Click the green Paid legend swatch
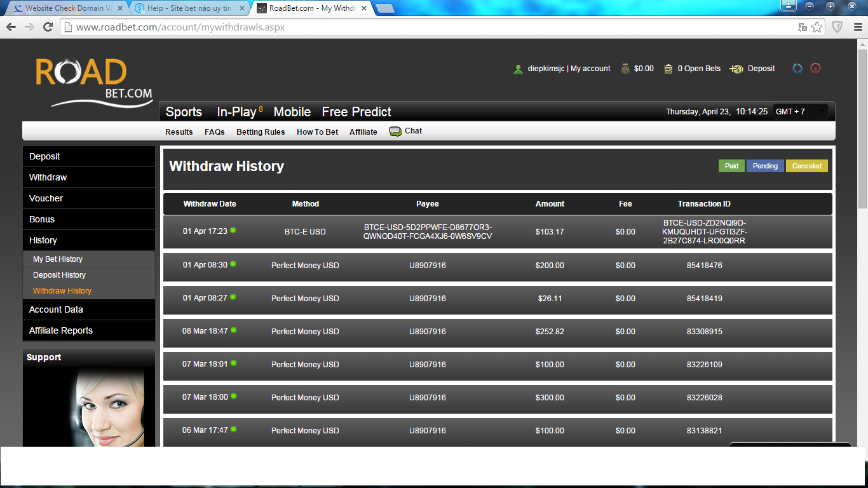 [x=732, y=166]
